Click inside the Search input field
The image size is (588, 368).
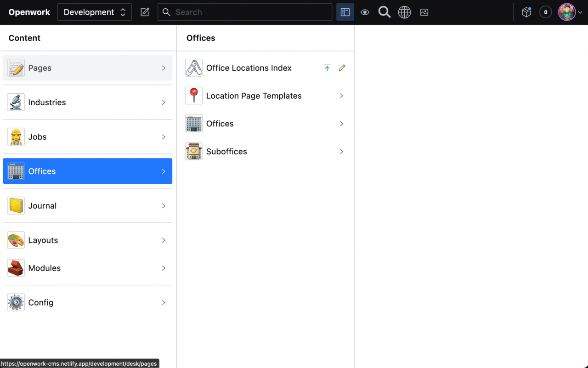245,12
